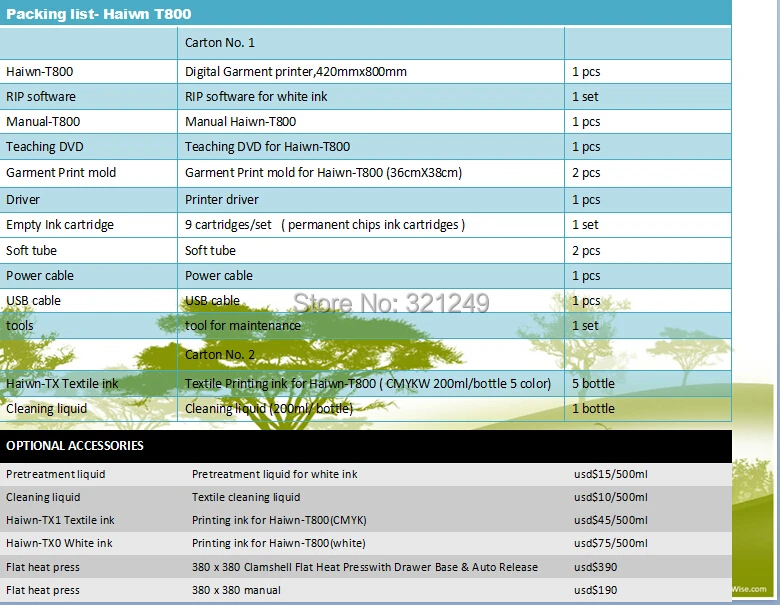This screenshot has height=605, width=780.
Task: Select 'tool for maintenance' description
Action: 243,325
